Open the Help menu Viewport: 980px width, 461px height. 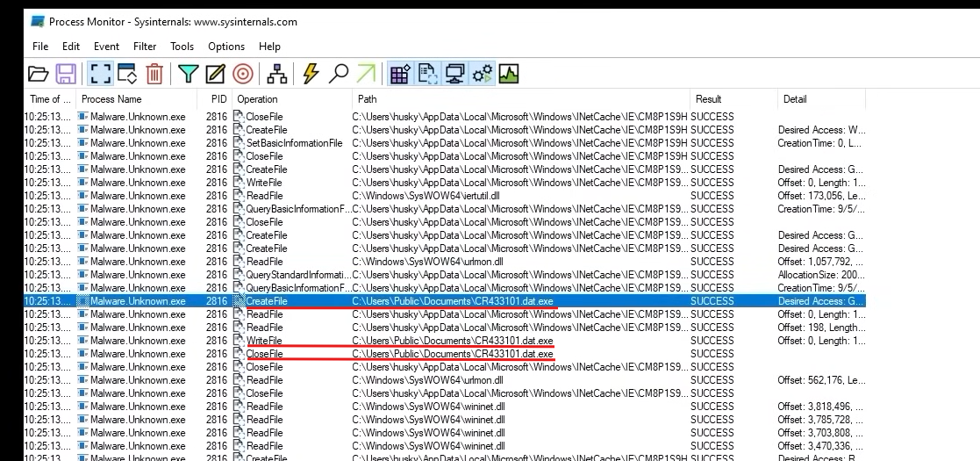[x=269, y=47]
